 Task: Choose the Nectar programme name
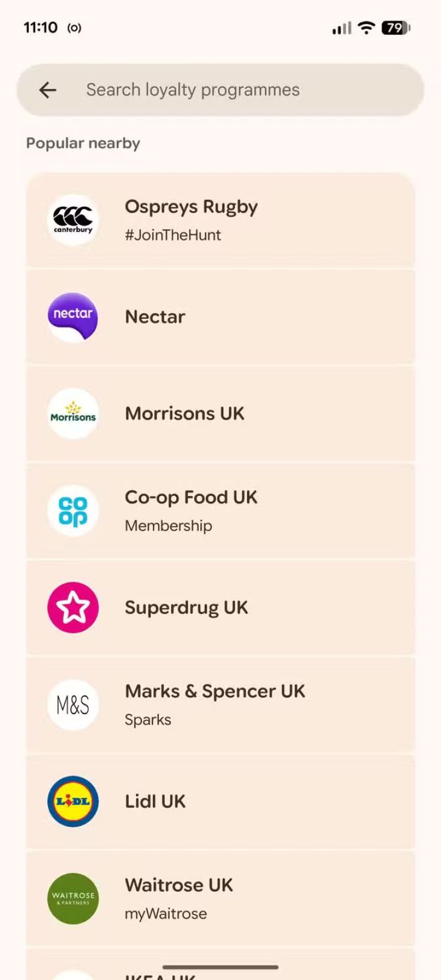[x=155, y=317]
